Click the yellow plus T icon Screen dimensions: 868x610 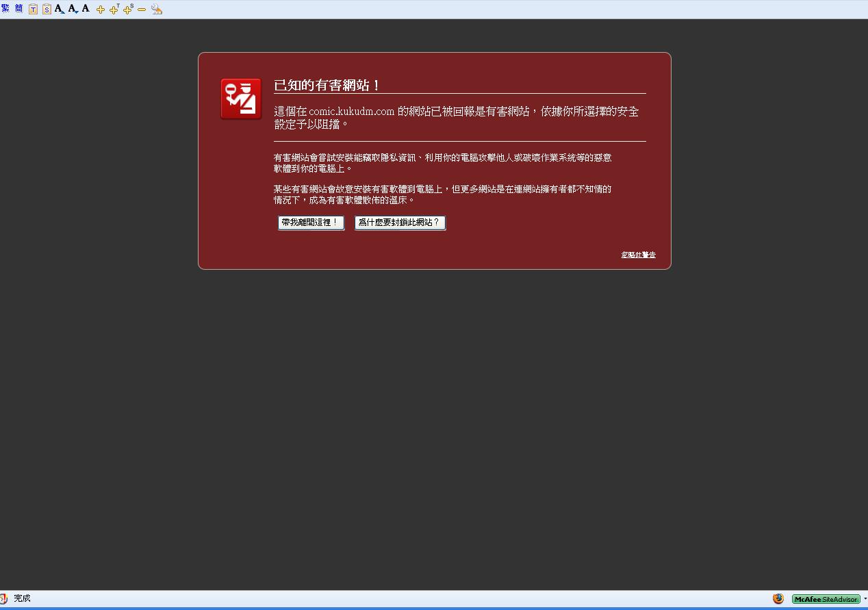pyautogui.click(x=114, y=9)
